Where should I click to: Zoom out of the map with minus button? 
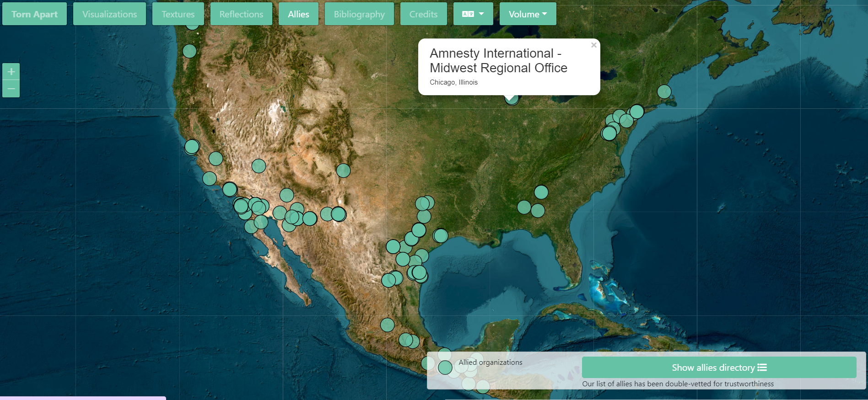click(x=11, y=89)
